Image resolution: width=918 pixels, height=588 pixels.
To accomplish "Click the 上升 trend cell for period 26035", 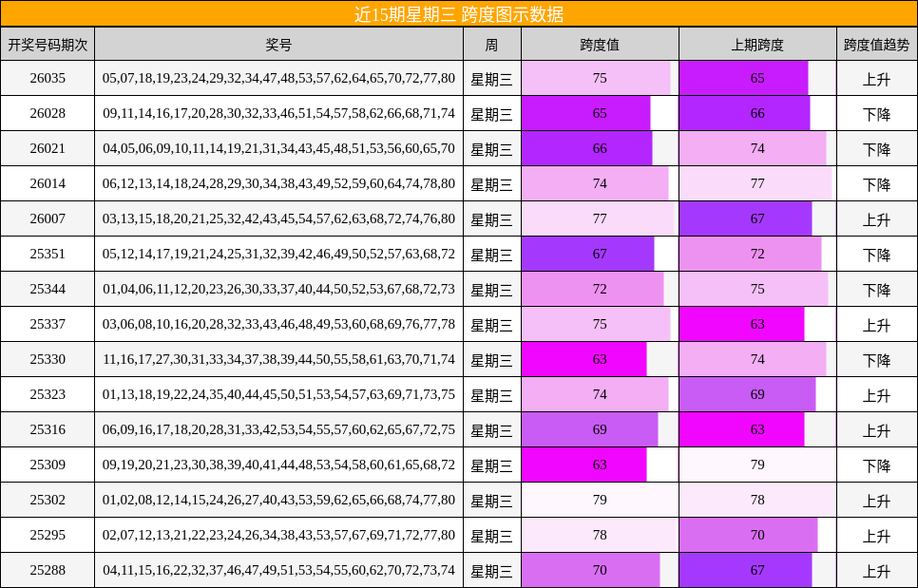I will (x=876, y=78).
